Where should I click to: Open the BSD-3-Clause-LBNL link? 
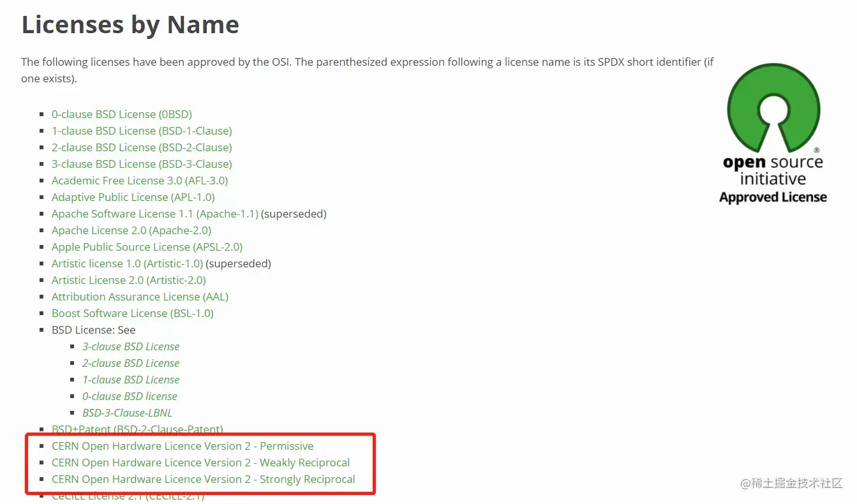127,413
